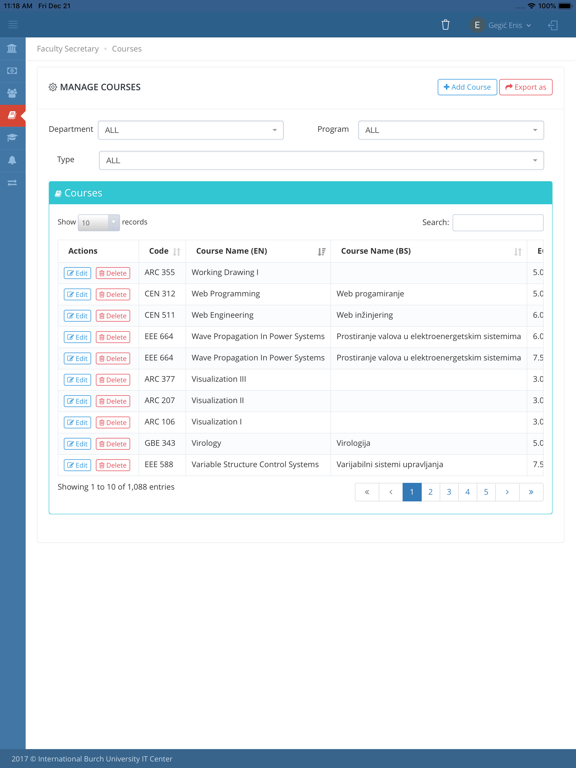
Task: Open the Program ALL dropdown
Action: coord(451,130)
